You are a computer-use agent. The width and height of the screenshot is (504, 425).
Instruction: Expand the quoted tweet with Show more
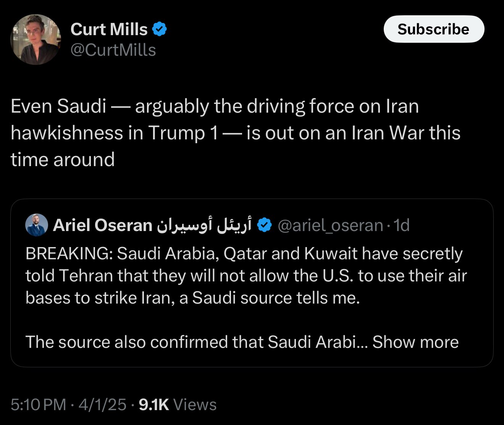pos(415,342)
